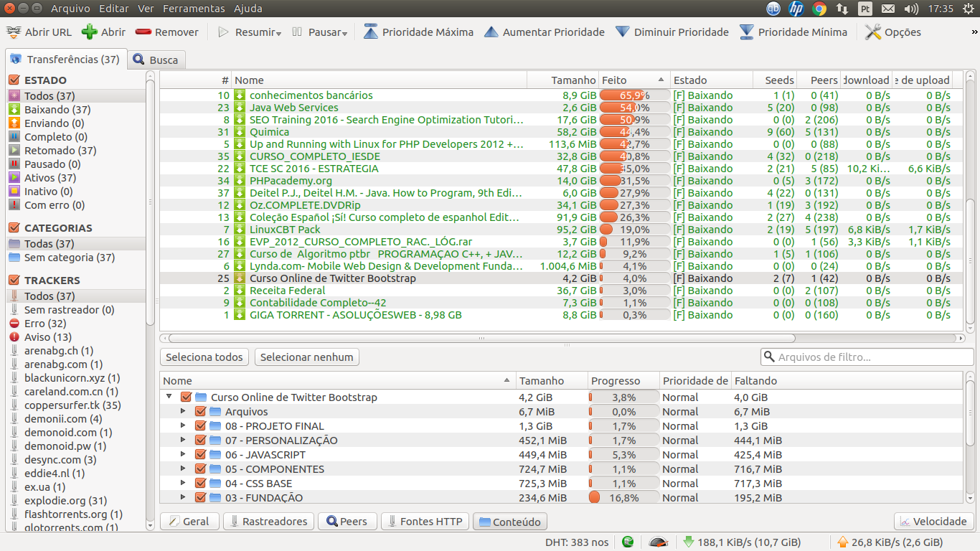Switch to the Busca tab
This screenshot has height=551, width=980.
[x=156, y=60]
